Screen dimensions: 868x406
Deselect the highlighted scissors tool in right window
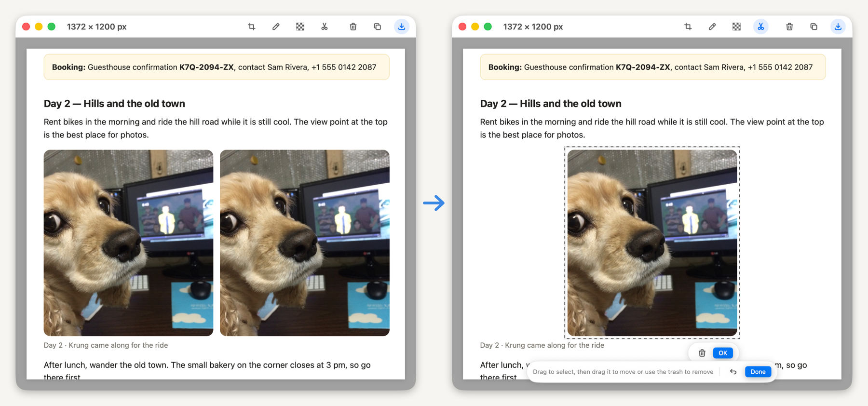coord(761,27)
